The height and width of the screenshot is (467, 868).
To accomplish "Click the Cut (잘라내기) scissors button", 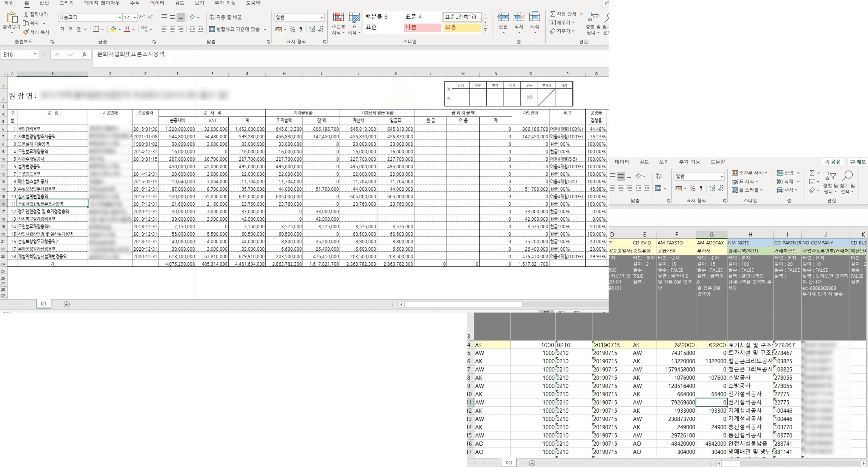I will click(x=36, y=14).
